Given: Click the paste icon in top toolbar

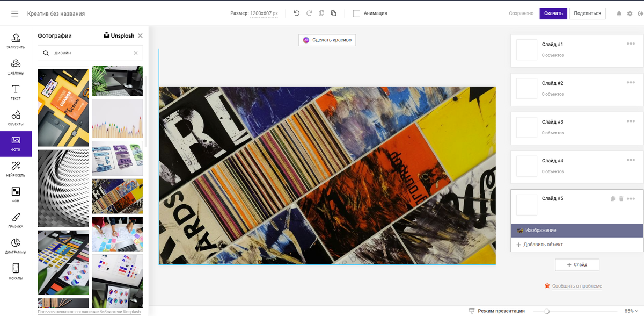Looking at the screenshot, I should point(334,13).
